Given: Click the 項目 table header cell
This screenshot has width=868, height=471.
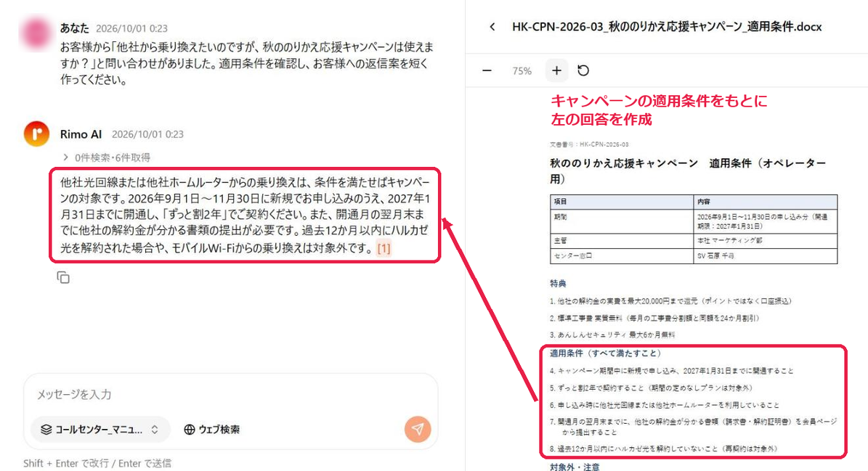Looking at the screenshot, I should coord(622,202).
